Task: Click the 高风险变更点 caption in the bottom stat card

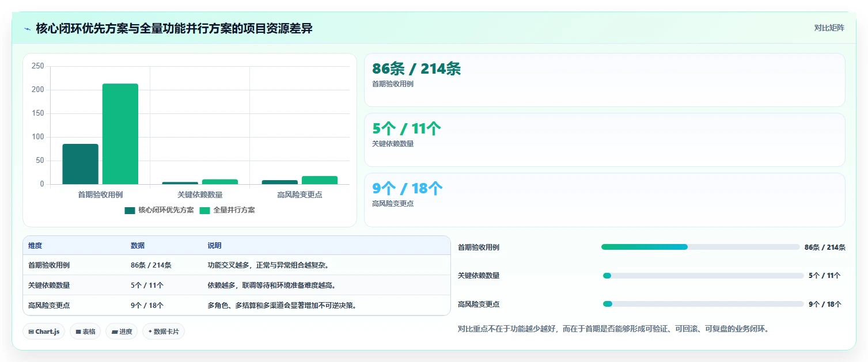Action: (393, 204)
